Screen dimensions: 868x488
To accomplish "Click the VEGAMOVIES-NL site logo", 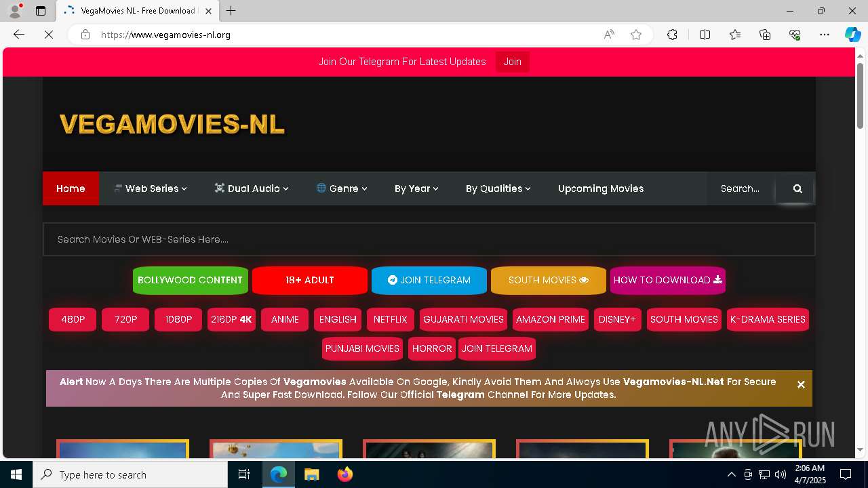I will tap(172, 124).
